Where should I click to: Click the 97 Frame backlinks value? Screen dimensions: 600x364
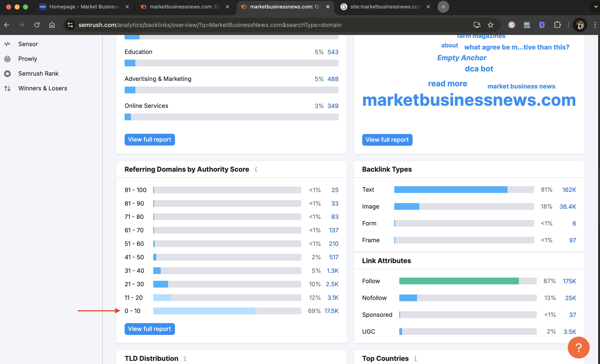pyautogui.click(x=572, y=240)
